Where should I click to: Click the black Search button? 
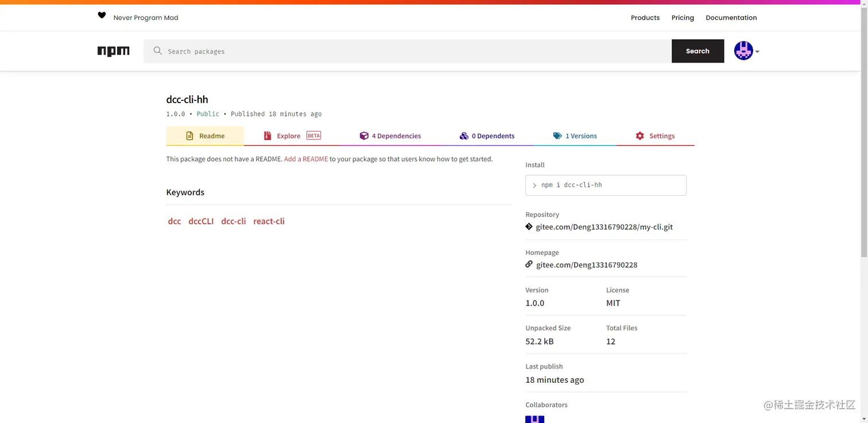pyautogui.click(x=697, y=51)
